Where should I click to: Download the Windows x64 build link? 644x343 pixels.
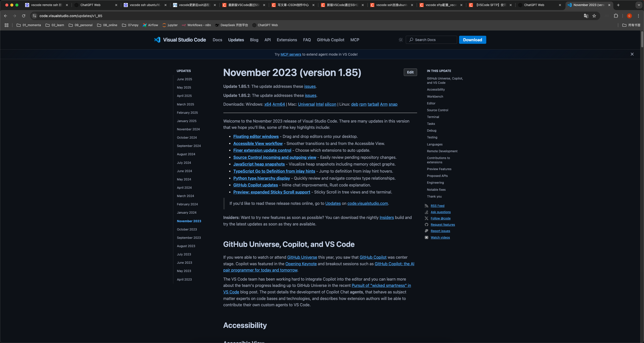pyautogui.click(x=268, y=104)
